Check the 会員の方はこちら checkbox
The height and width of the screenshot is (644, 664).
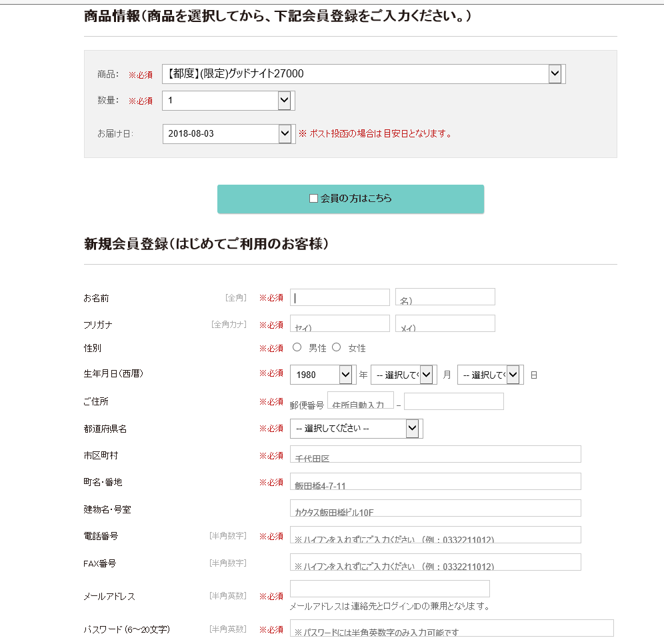313,198
